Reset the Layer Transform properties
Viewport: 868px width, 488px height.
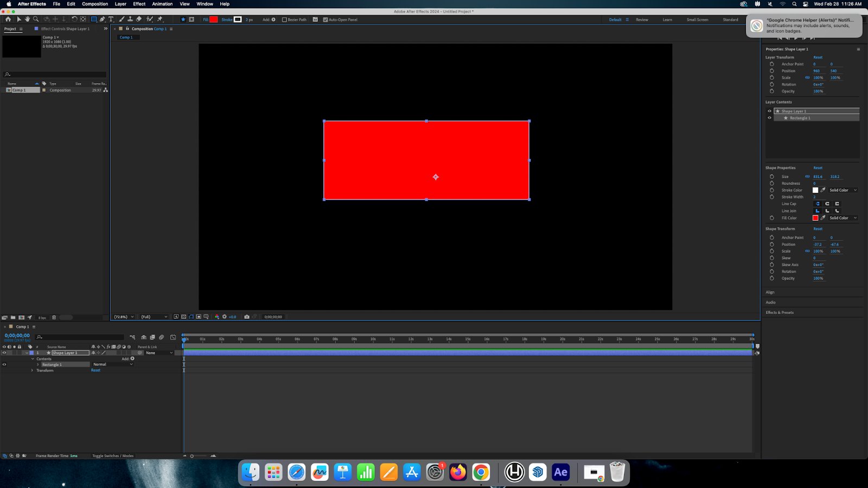[x=818, y=57]
